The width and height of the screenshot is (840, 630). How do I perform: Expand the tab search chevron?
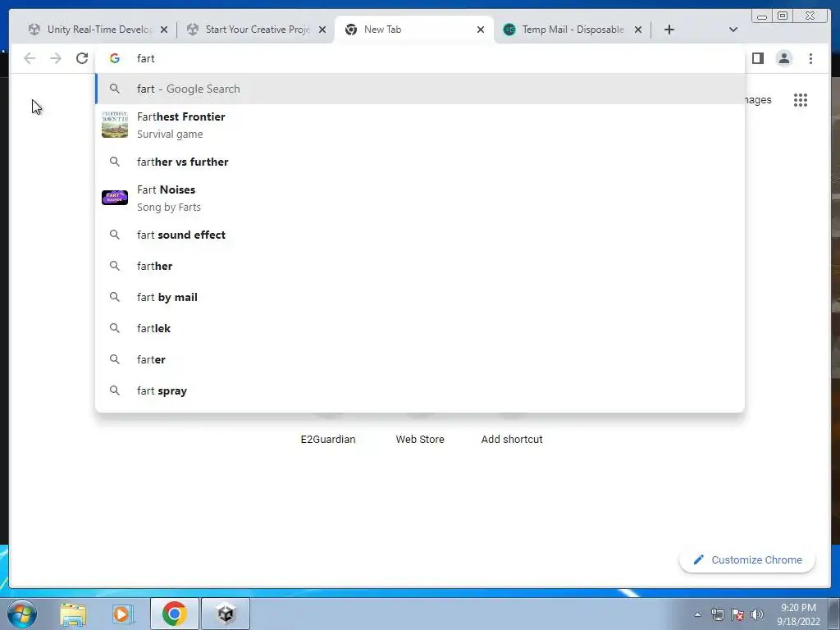click(733, 30)
